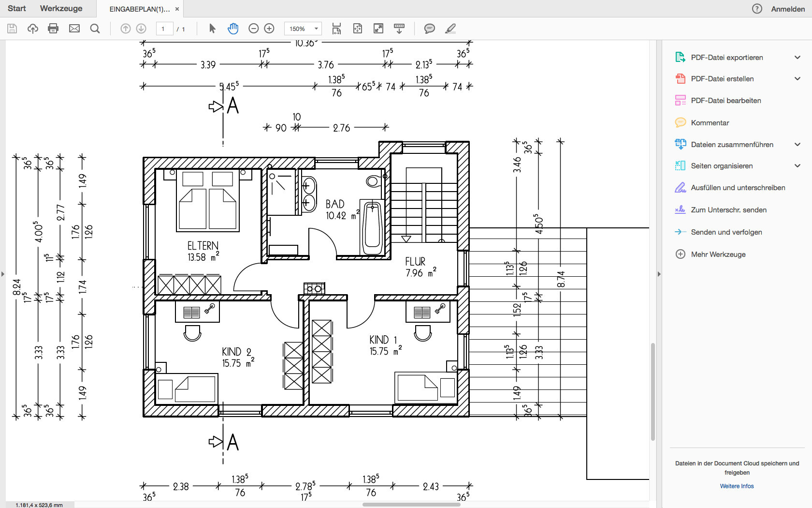812x508 pixels.
Task: Click the highlighter pen icon
Action: click(450, 29)
